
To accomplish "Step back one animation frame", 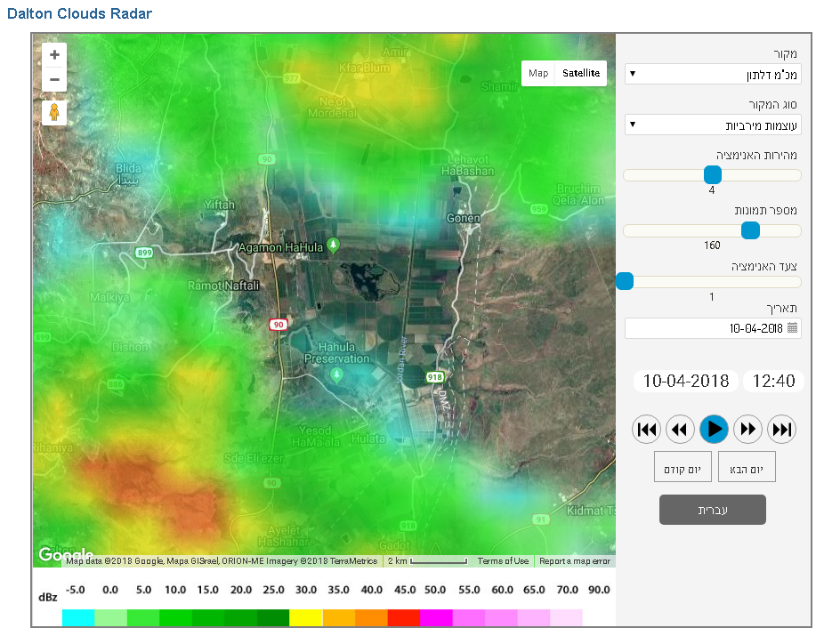I will [x=680, y=430].
